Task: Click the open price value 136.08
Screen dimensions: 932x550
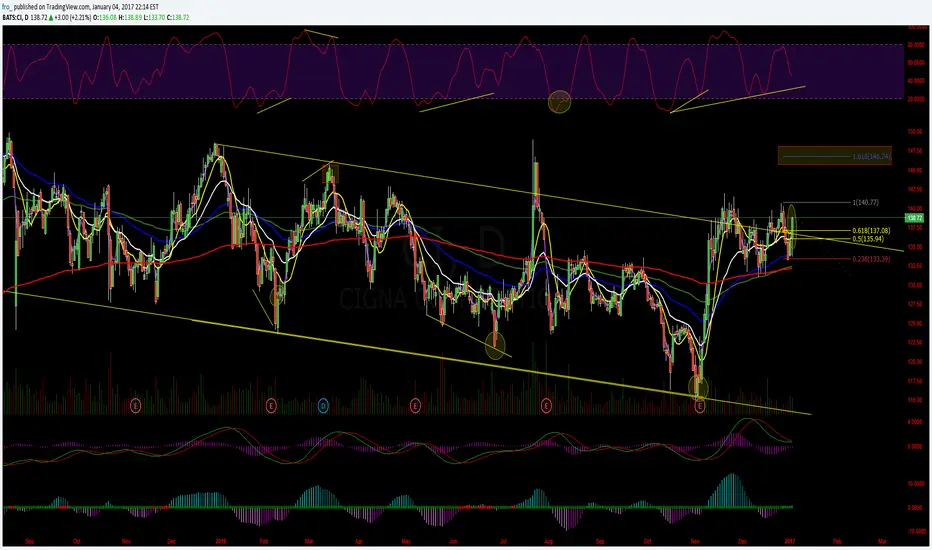Action: 108,18
